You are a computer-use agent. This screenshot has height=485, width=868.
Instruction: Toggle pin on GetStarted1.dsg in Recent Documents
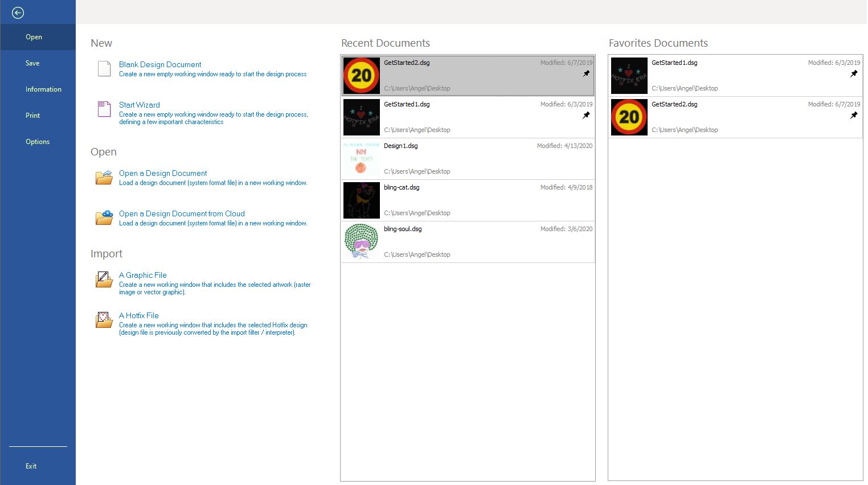[586, 116]
